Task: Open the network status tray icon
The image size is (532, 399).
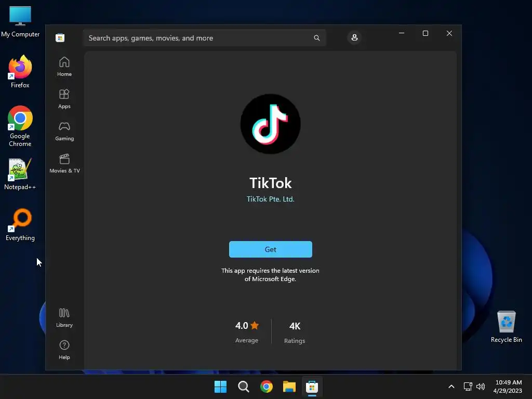Action: click(x=468, y=387)
